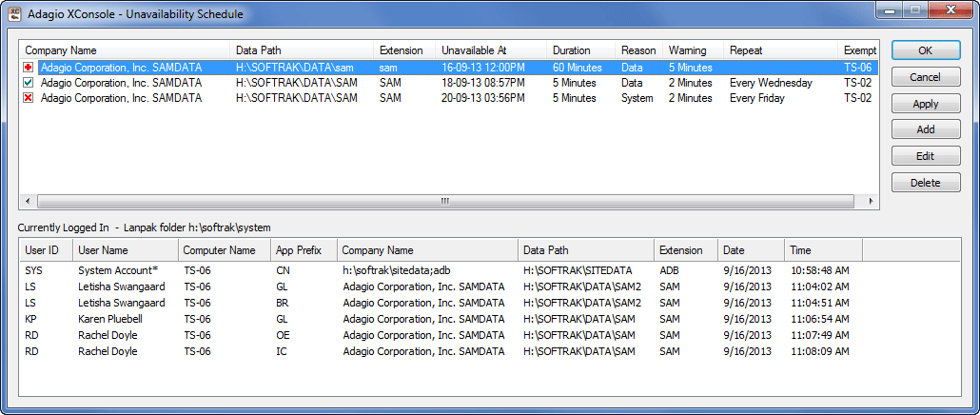The height and width of the screenshot is (415, 980).
Task: Add a new unavailability entry
Action: coord(925,129)
